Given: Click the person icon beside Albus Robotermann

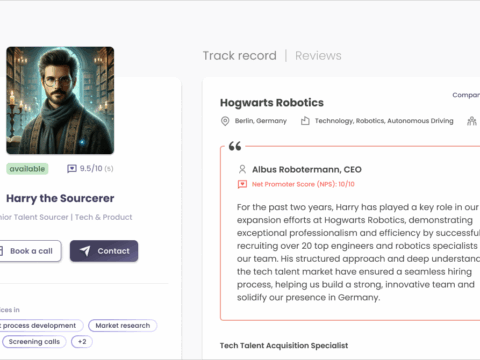Looking at the screenshot, I should coord(242,169).
